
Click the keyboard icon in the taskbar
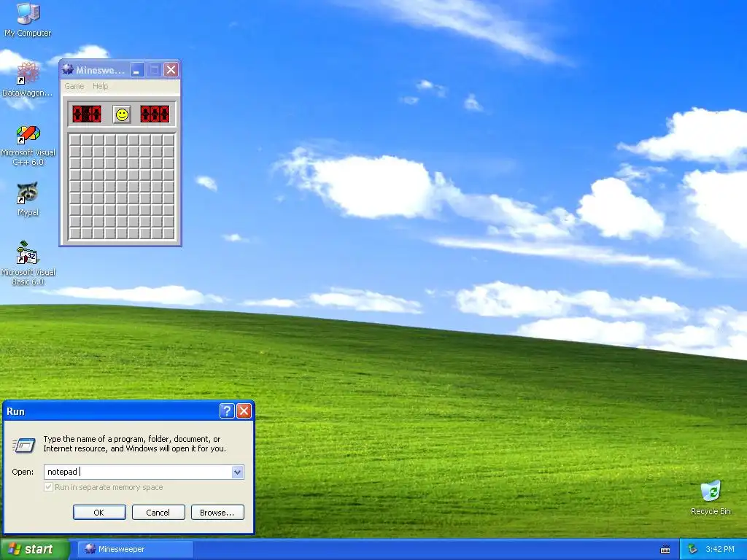(x=665, y=550)
